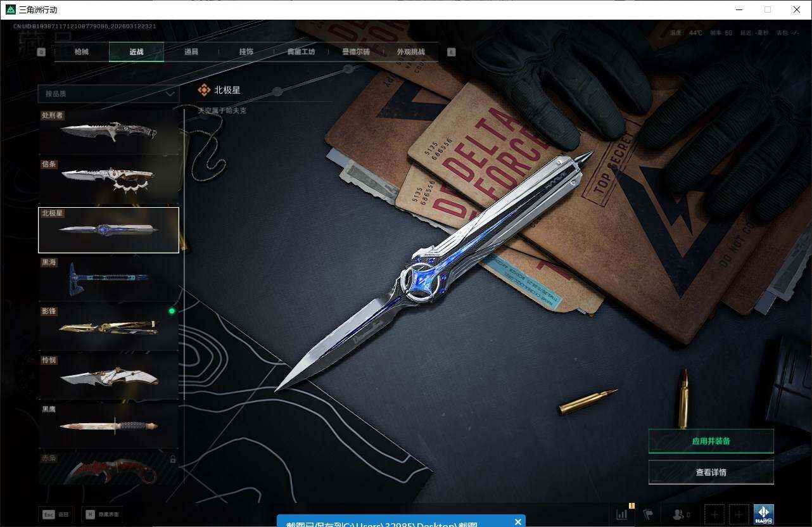Click the player avatar icon at bottom right
The image size is (812, 527).
pyautogui.click(x=763, y=514)
